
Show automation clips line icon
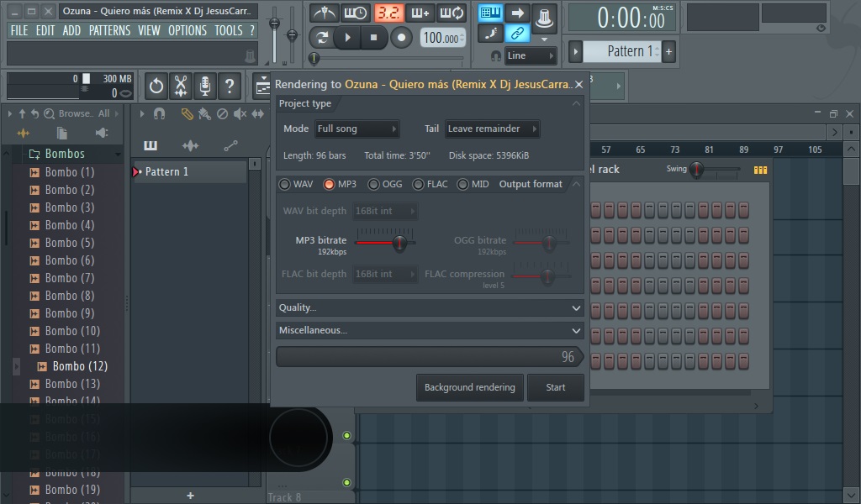pos(230,145)
